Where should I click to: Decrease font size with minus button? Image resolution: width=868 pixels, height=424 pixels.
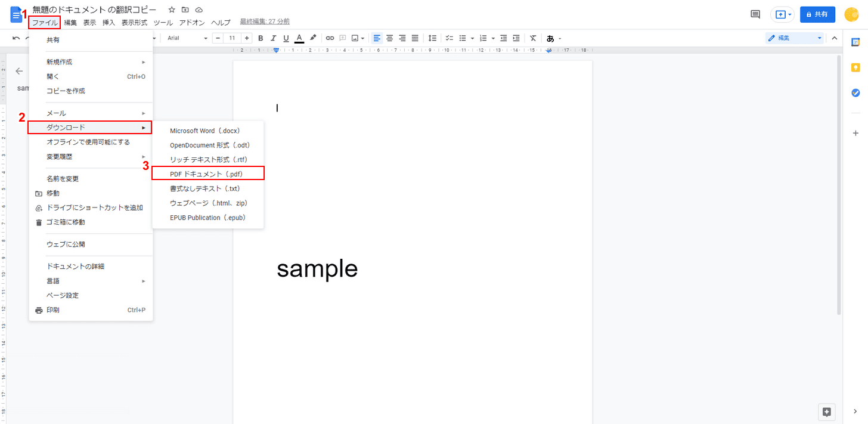pos(218,38)
